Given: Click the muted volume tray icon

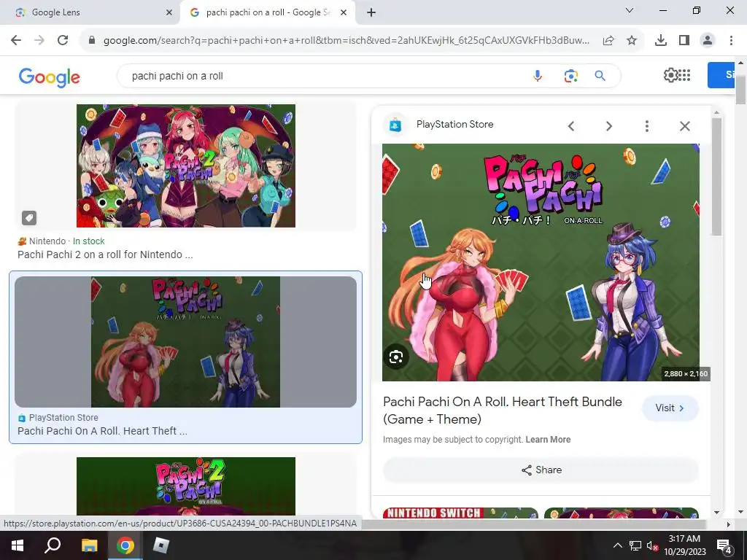Looking at the screenshot, I should (652, 545).
